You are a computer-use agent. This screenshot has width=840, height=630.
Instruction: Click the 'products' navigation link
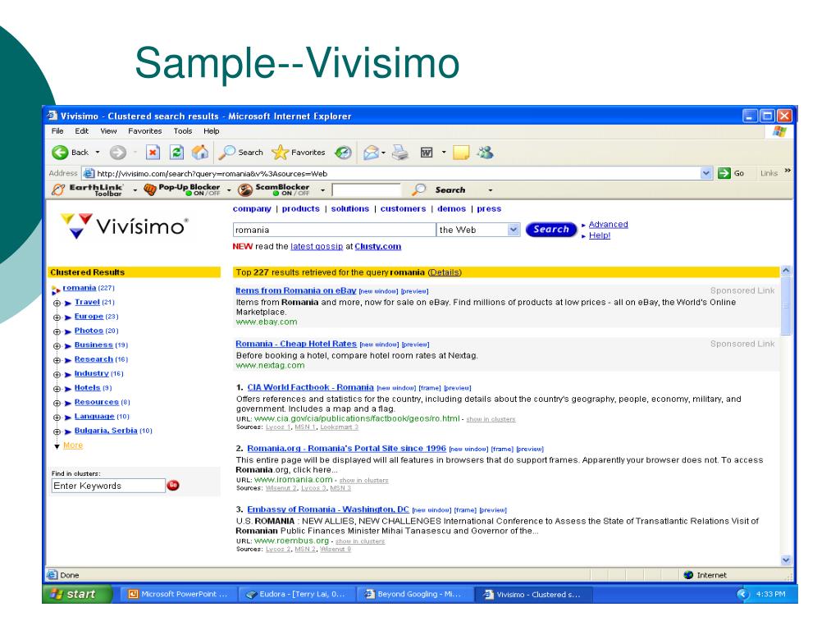click(300, 209)
